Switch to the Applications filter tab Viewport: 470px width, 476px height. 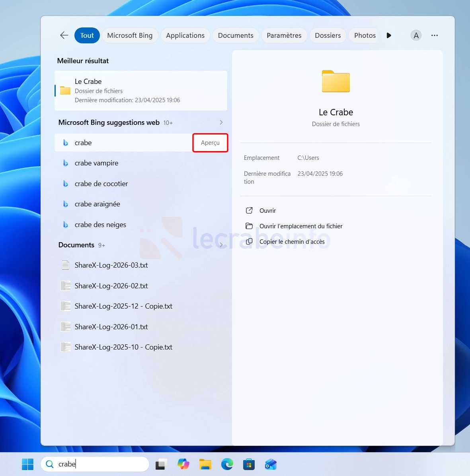coord(185,35)
